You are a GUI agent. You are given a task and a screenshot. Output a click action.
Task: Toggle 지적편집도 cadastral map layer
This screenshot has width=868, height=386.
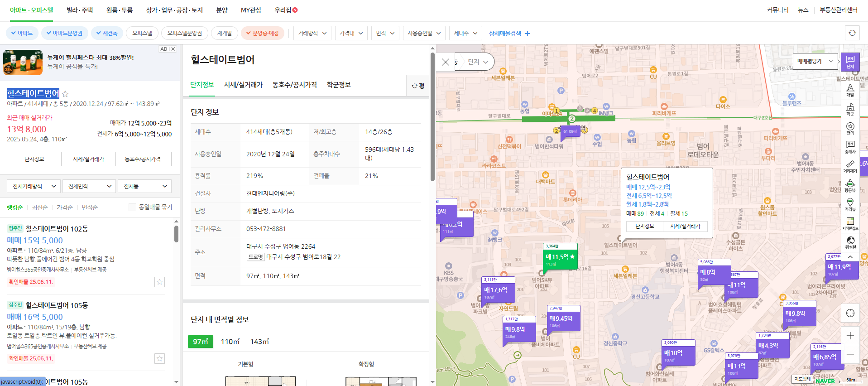(x=850, y=223)
